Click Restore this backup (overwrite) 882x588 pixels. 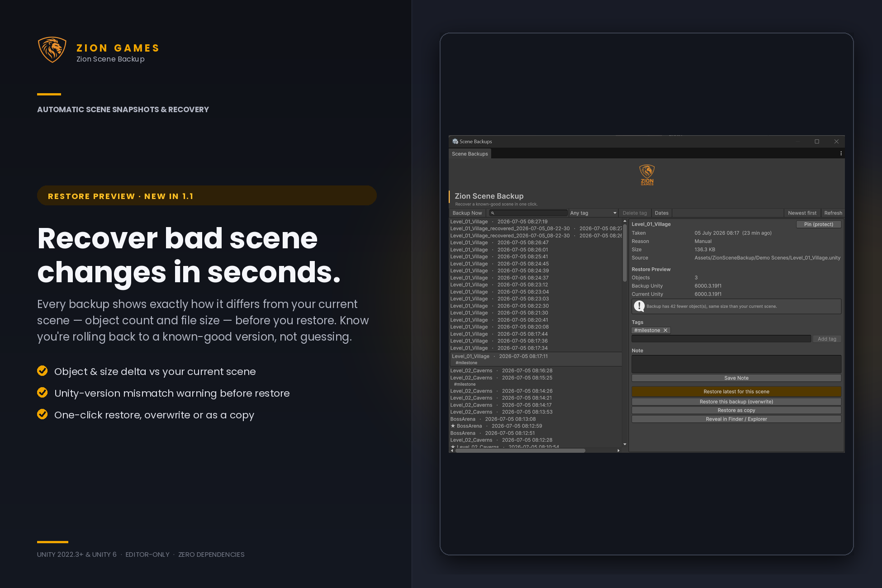pos(736,402)
